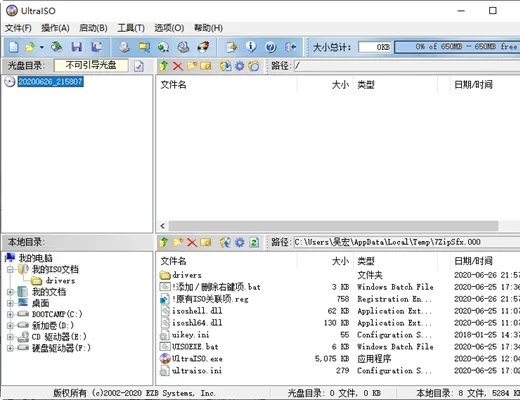Click the scrollbar left arrow in image pane
The image size is (520, 400).
pos(162,226)
